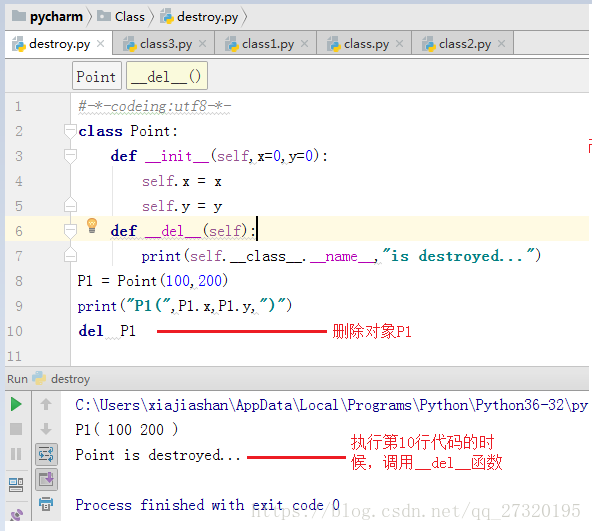
Task: Click fold end marker on line 5
Action: [x=70, y=205]
